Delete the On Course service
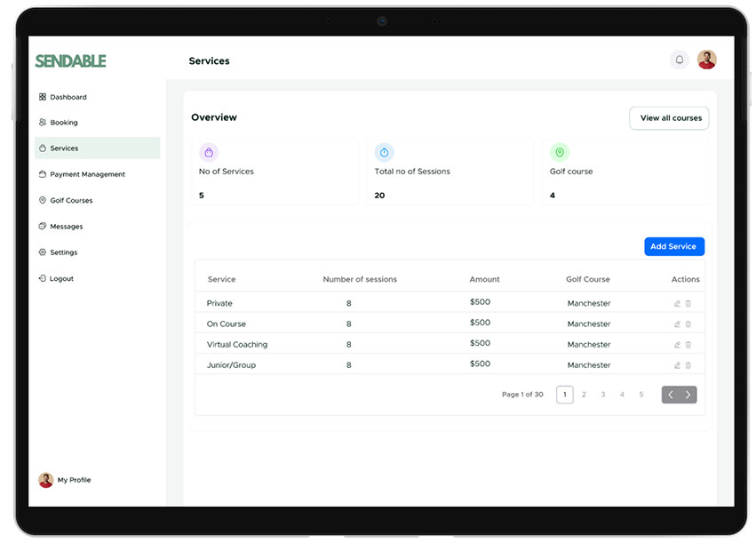Viewport: 756px width, 544px height. 688,324
